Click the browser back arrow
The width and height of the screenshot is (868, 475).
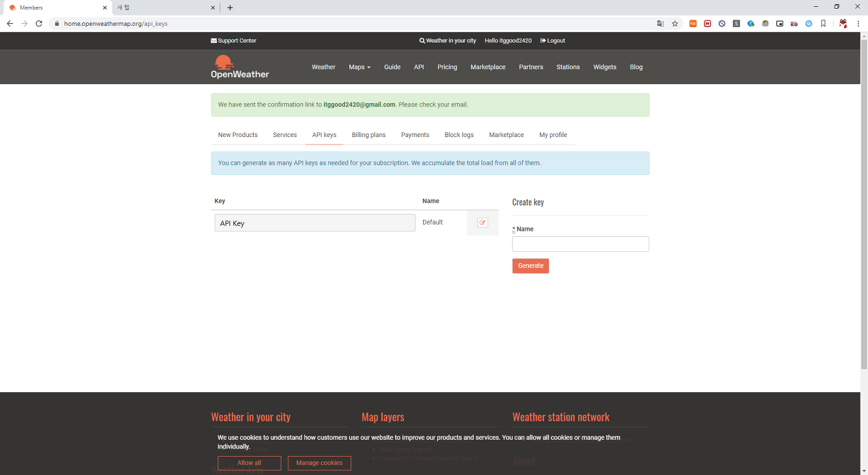pos(9,23)
